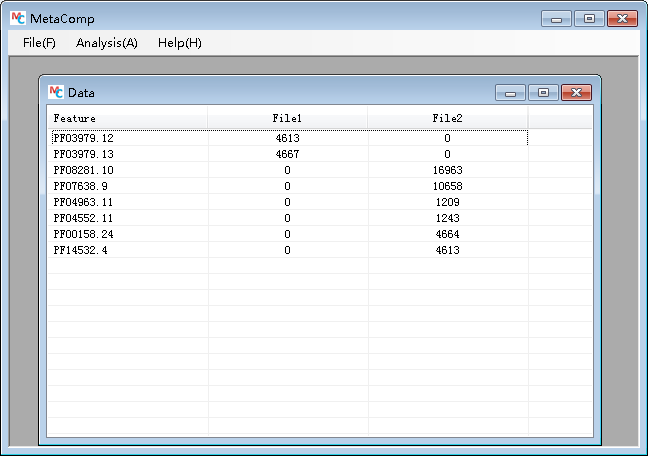The image size is (648, 456).
Task: Select the PF08281.10 feature row
Action: click(x=83, y=170)
